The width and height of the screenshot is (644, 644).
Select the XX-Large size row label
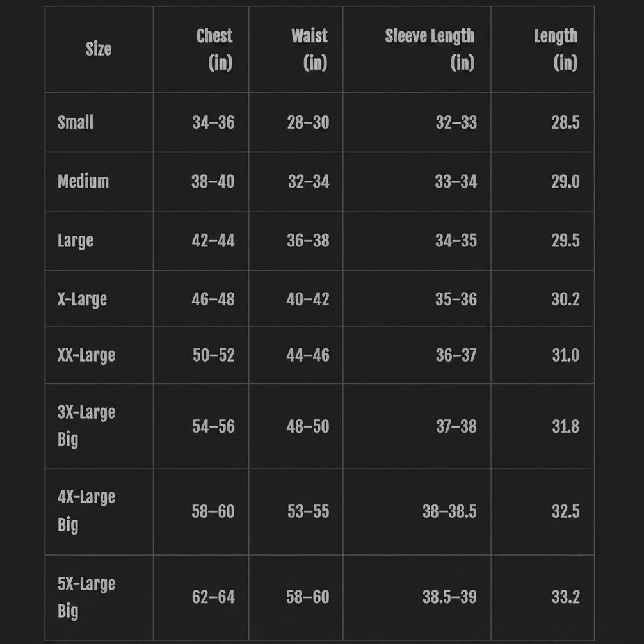pyautogui.click(x=86, y=355)
